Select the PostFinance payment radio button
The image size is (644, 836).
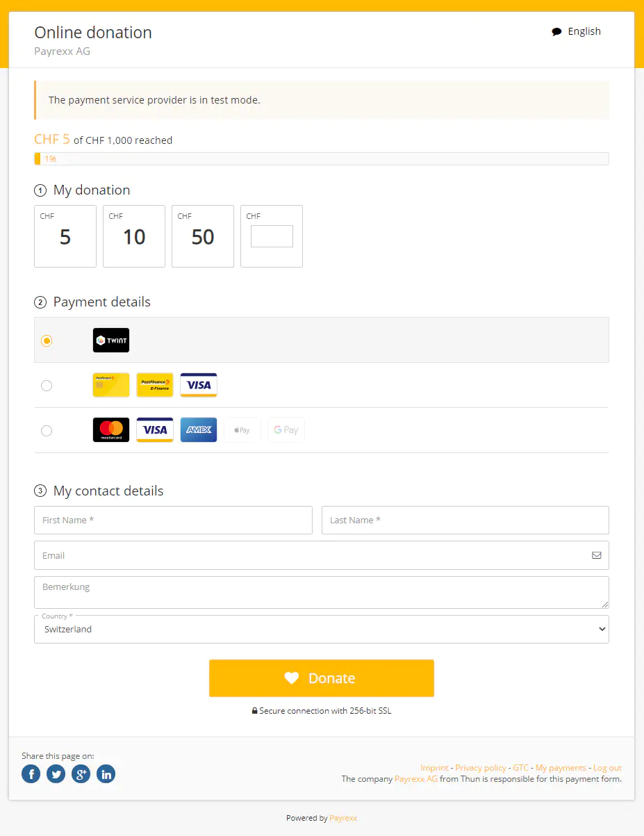pos(47,386)
